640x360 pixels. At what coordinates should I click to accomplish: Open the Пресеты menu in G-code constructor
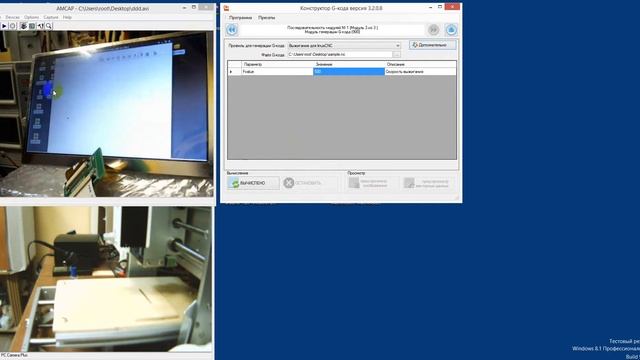click(267, 18)
